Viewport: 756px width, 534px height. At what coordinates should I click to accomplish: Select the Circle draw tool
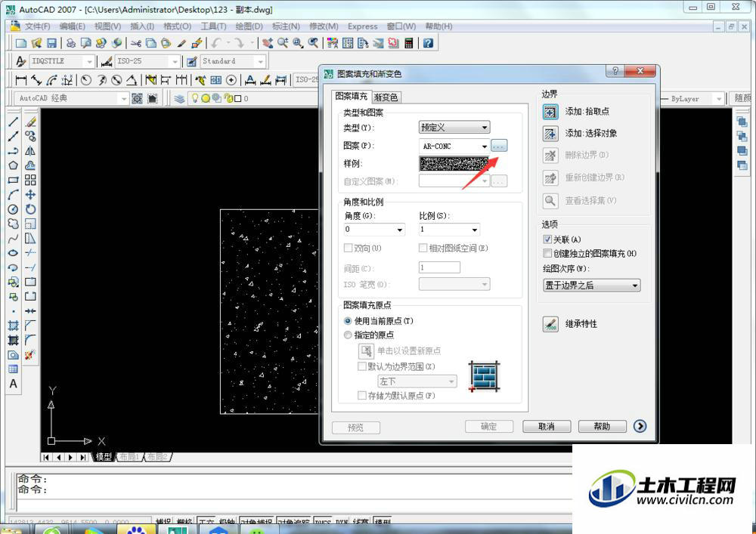click(x=13, y=209)
